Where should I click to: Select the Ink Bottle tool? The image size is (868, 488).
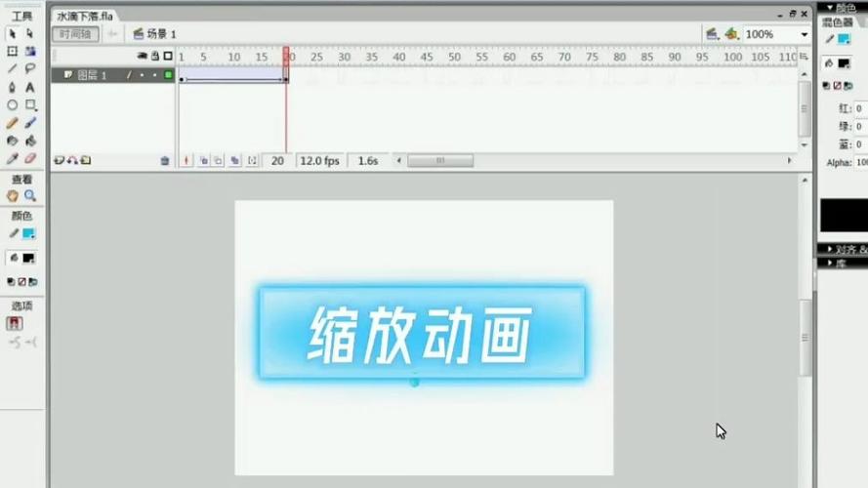(x=12, y=141)
